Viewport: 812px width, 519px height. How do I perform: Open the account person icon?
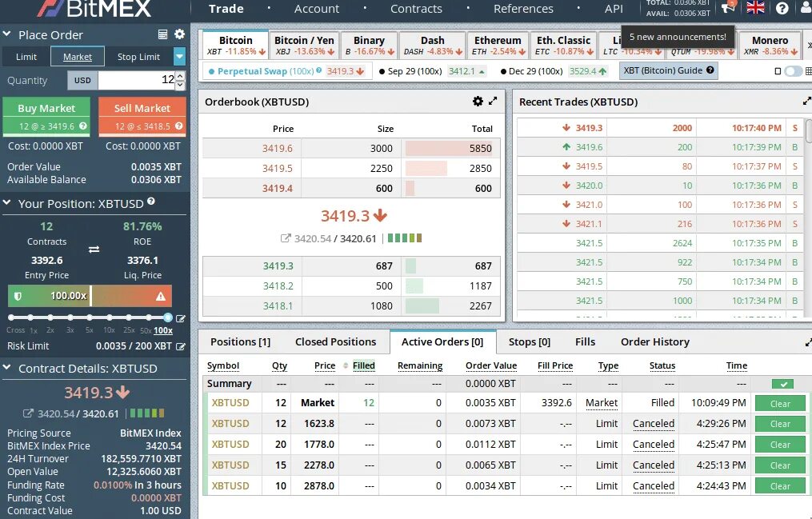pyautogui.click(x=803, y=9)
